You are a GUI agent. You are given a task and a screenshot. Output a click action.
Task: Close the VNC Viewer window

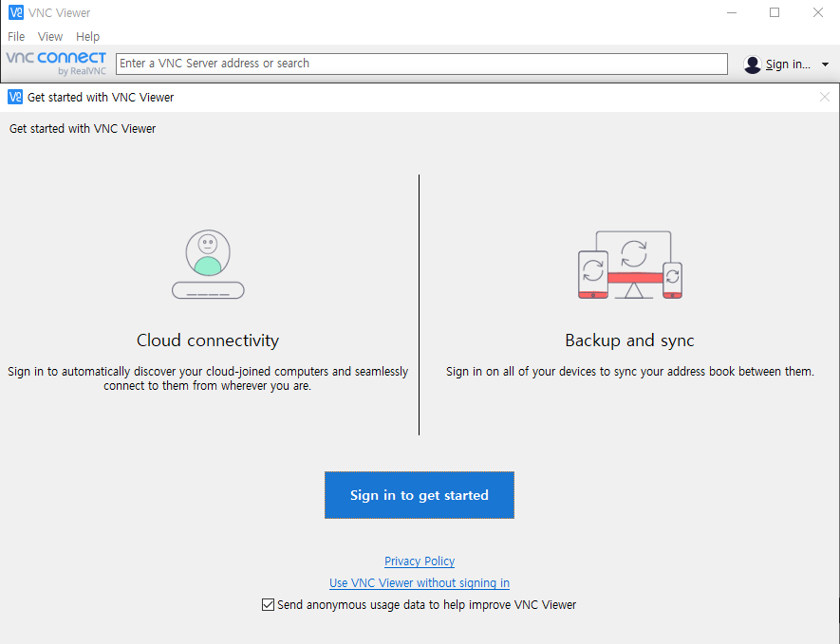click(817, 12)
